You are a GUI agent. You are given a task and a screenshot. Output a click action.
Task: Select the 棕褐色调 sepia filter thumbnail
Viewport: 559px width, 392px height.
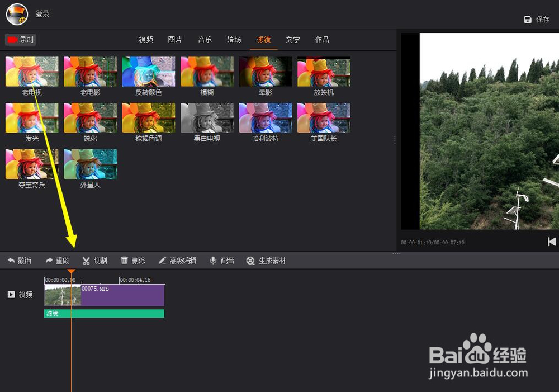click(x=149, y=117)
